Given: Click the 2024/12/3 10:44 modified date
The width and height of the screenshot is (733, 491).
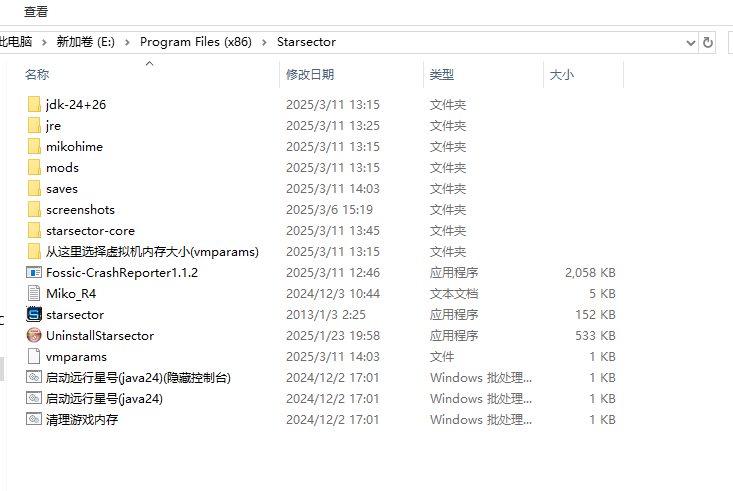Looking at the screenshot, I should coord(333,293).
